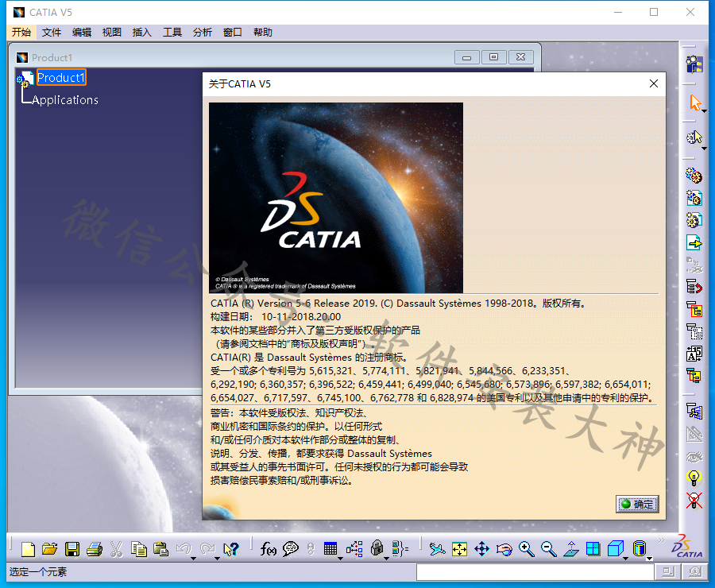715x588 pixels.
Task: Open the comment speech bubble tool
Action: (x=291, y=549)
